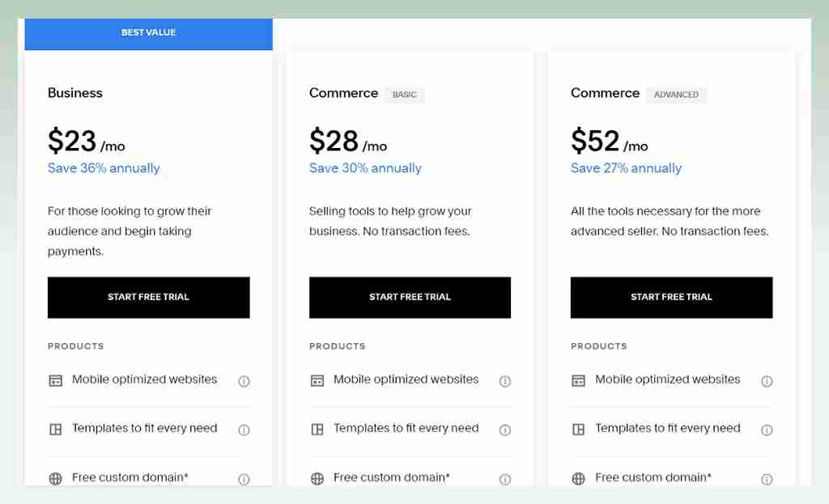829x504 pixels.
Task: Click template layout icon in Commerce Basic plan
Action: [317, 429]
